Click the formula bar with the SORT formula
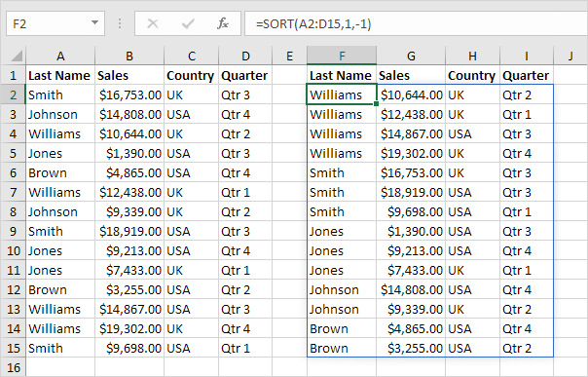Viewport: 588px width, 377px height. pyautogui.click(x=416, y=23)
